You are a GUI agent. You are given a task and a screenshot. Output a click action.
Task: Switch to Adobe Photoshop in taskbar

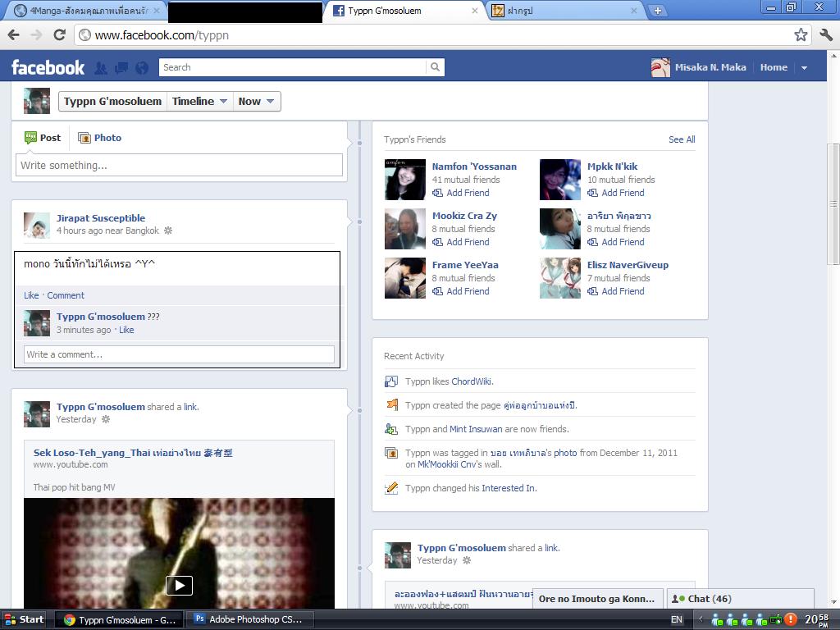(x=249, y=619)
